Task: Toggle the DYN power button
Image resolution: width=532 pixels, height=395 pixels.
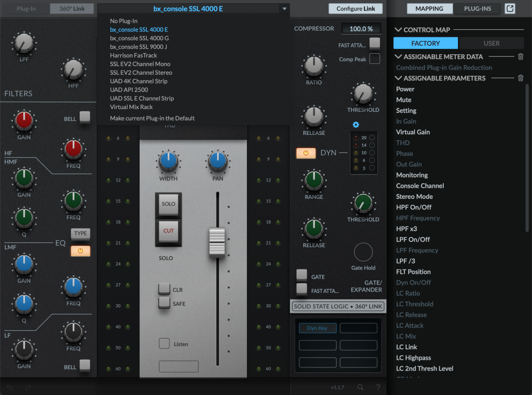Action: coord(306,153)
